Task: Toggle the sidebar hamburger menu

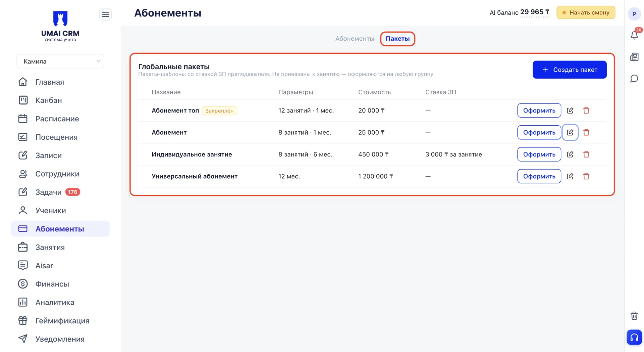Action: tap(105, 14)
